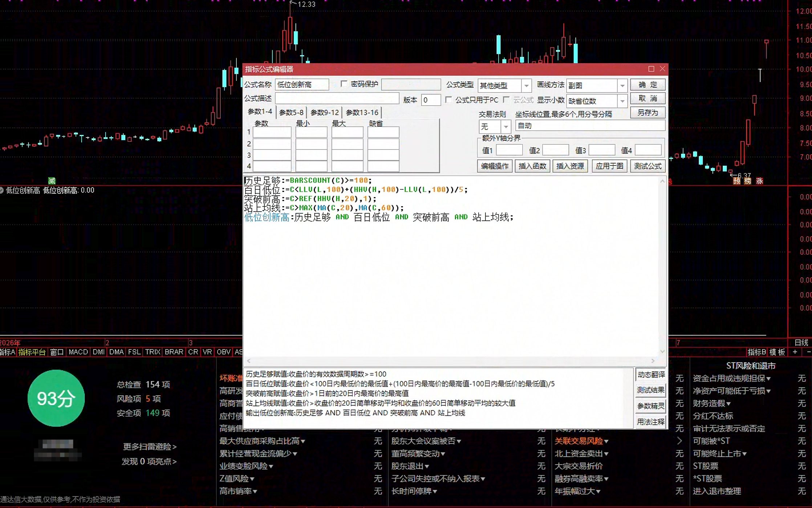The height and width of the screenshot is (508, 812).
Task: Expand 资金占用或违规担保 item
Action: tap(732, 378)
